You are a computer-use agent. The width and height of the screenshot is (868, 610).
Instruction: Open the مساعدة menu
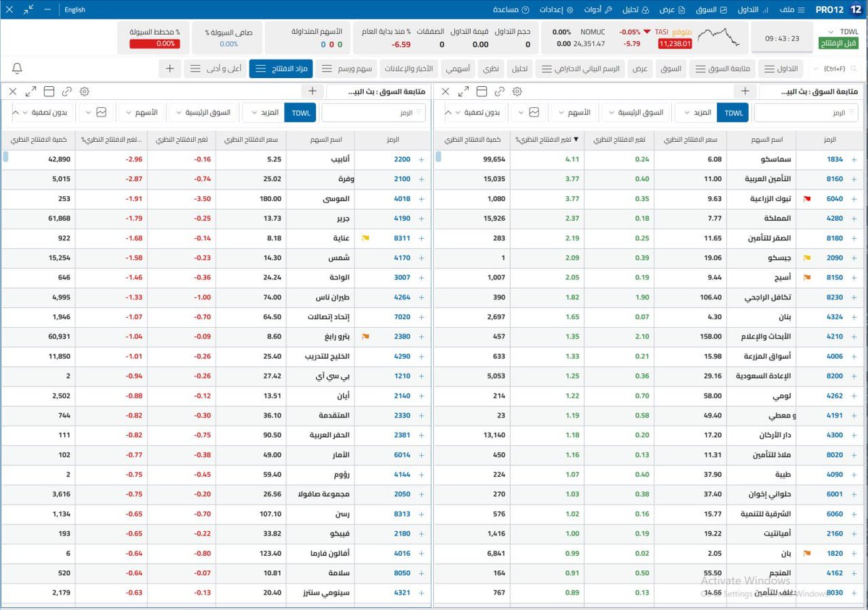(x=510, y=10)
